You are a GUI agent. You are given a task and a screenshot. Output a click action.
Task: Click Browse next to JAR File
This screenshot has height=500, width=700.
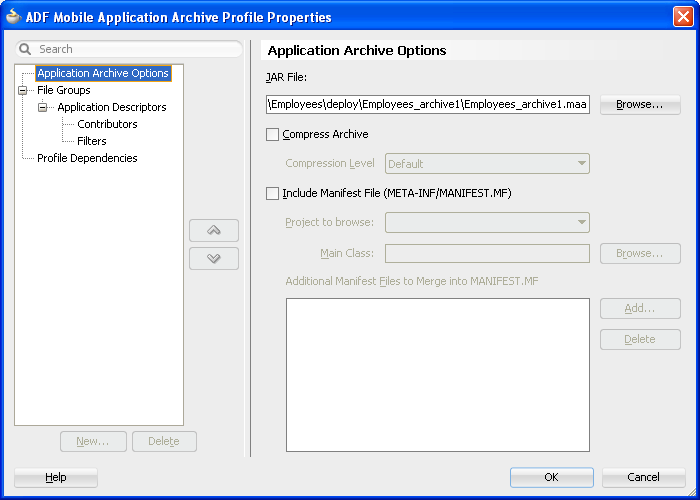pos(640,104)
